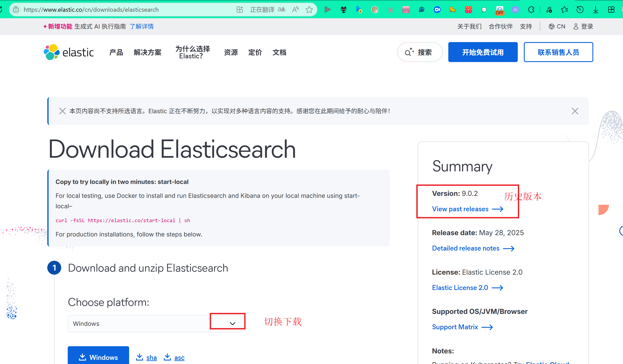The height and width of the screenshot is (364, 623).
Task: Add this page to browser favorites (star icon)
Action: [309, 10]
